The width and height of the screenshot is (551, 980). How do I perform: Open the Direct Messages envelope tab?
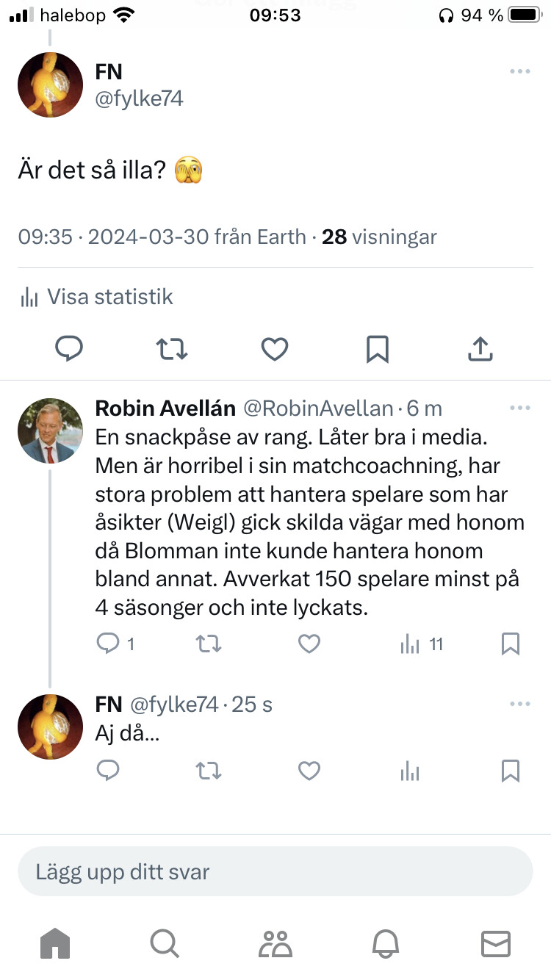point(495,943)
